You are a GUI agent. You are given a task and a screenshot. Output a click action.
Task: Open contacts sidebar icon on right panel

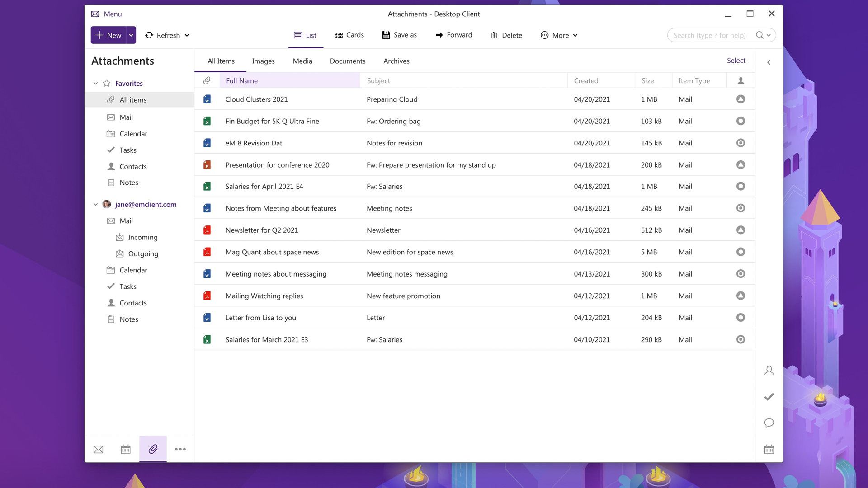(769, 371)
